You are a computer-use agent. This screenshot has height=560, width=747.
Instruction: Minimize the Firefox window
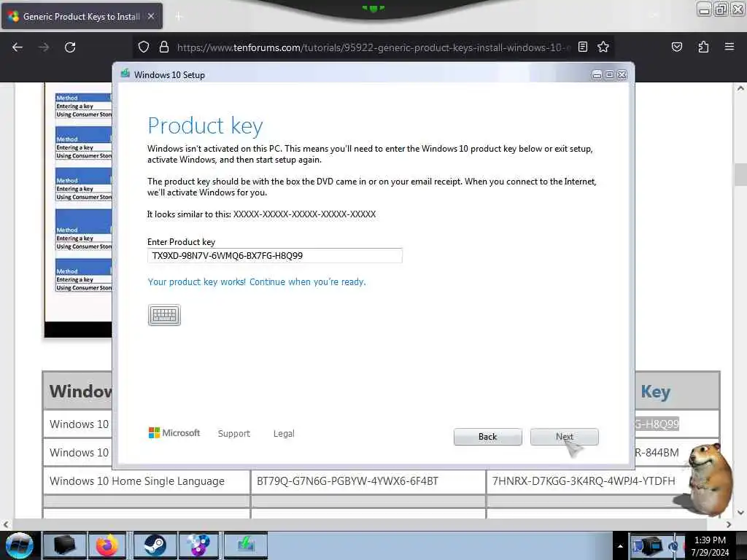pos(704,9)
